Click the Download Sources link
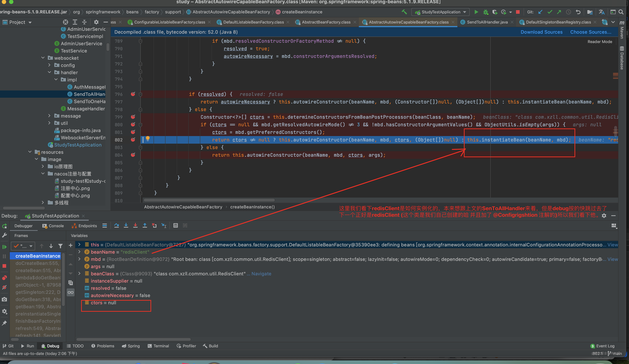 click(x=541, y=32)
